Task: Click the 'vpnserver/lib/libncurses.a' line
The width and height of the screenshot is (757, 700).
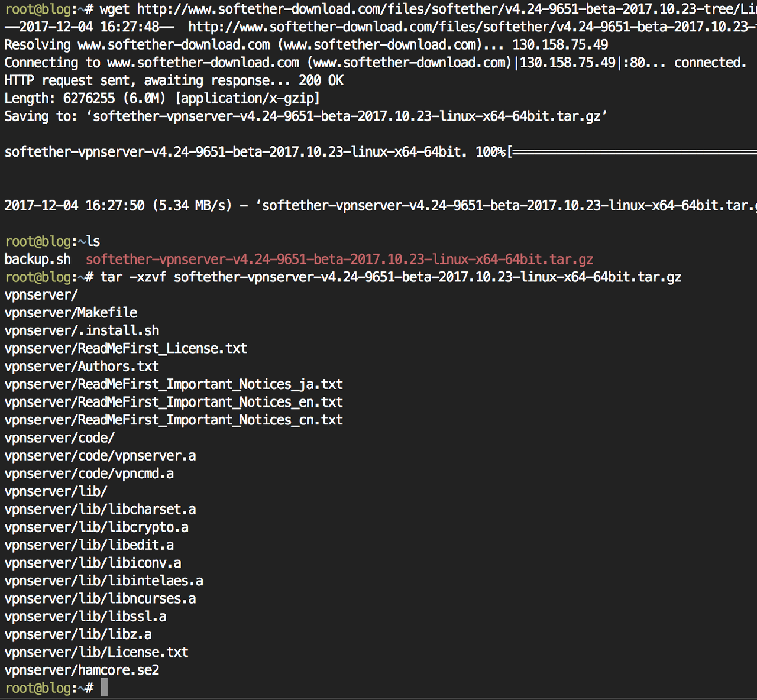Action: pyautogui.click(x=100, y=598)
